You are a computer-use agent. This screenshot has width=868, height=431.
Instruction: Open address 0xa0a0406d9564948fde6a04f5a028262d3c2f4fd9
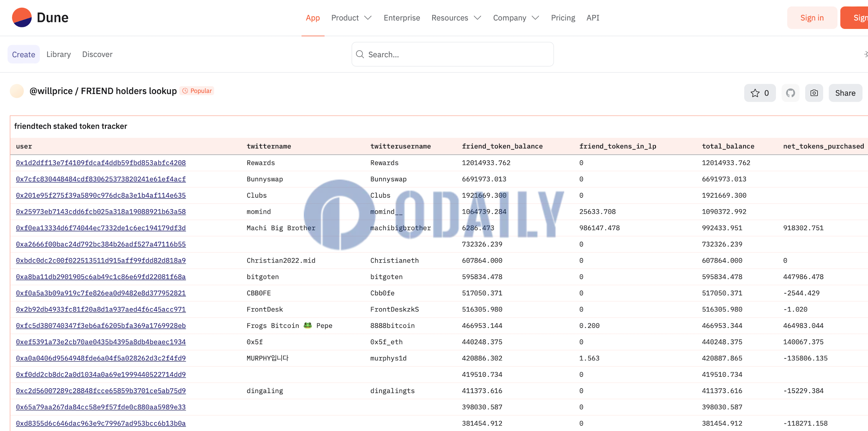[101, 358]
